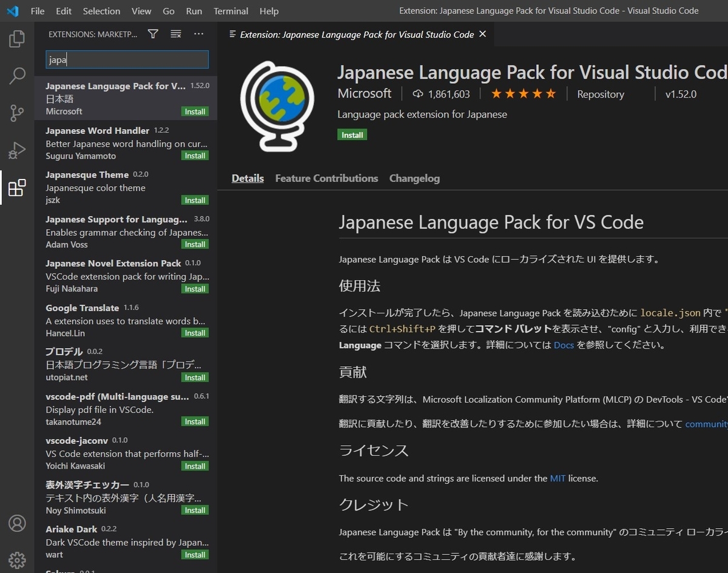Image resolution: width=728 pixels, height=573 pixels.
Task: Install Japanese Support for LanguageTool
Action: 195,244
